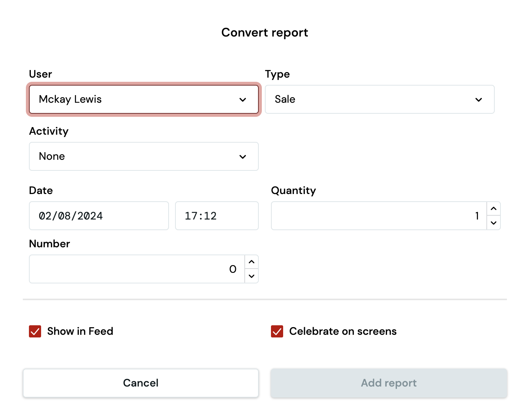
Task: Click the chevron arrow in the Type field
Action: [x=479, y=100]
